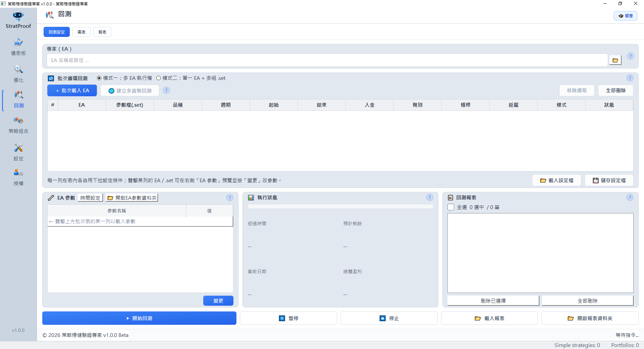Click 全部刪除 in batch table toolbar
The image size is (644, 349).
(x=616, y=91)
